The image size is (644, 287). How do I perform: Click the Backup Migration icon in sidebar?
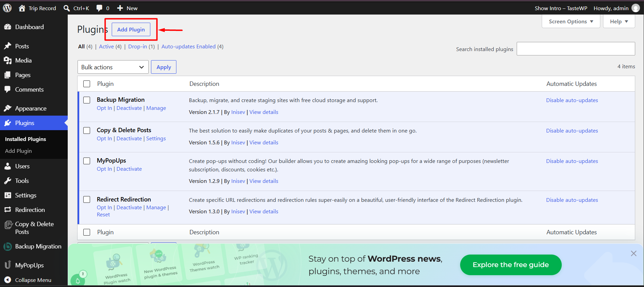[7, 246]
